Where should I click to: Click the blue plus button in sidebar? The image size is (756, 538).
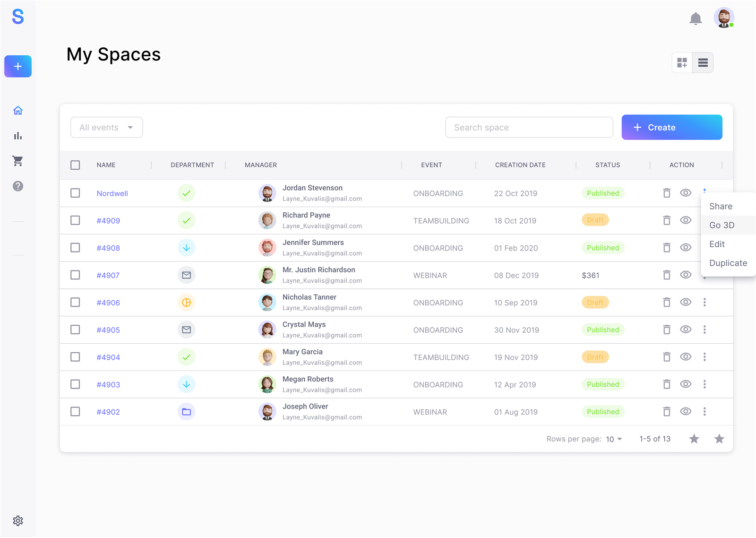18,66
